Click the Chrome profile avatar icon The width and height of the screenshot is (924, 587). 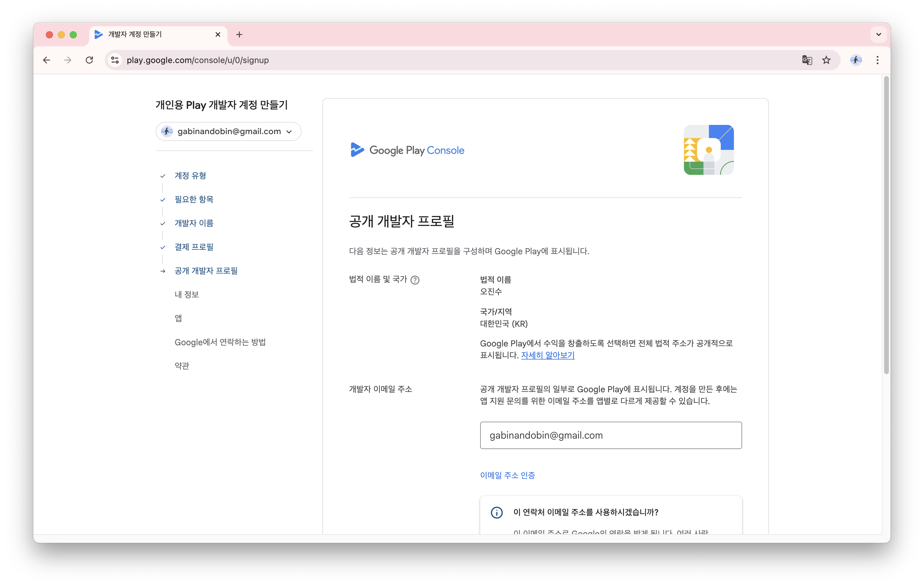[856, 60]
